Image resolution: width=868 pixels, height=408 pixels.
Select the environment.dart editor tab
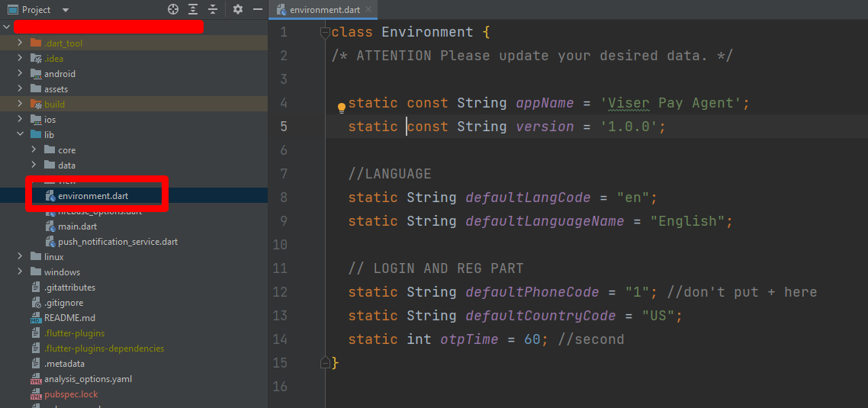coord(320,10)
